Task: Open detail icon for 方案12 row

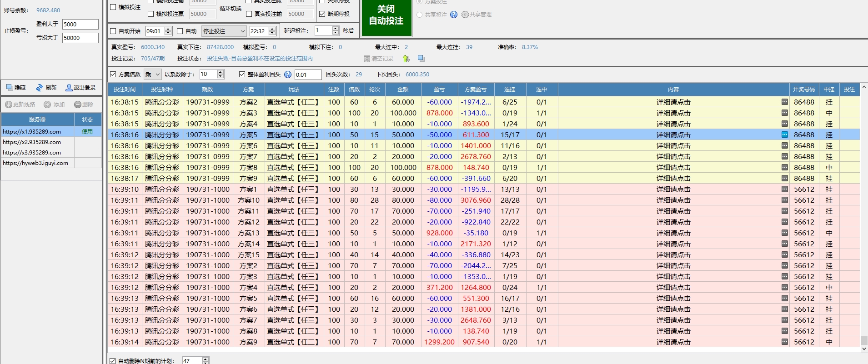Action: point(785,222)
